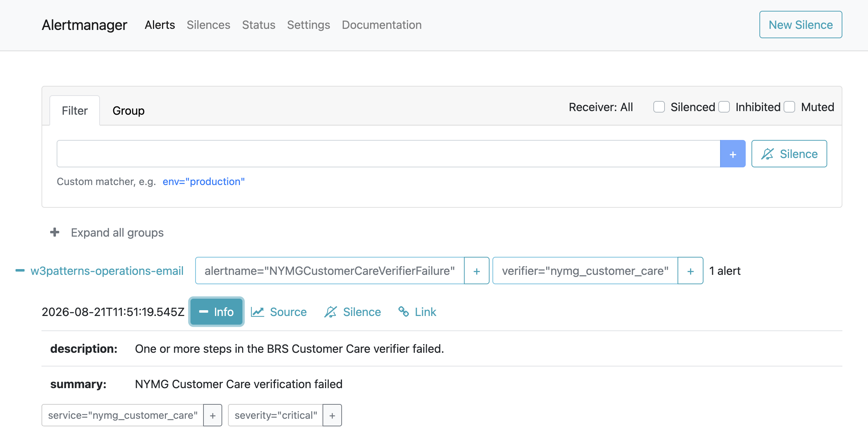The height and width of the screenshot is (448, 868).
Task: Copy the alert Link
Action: pos(417,312)
